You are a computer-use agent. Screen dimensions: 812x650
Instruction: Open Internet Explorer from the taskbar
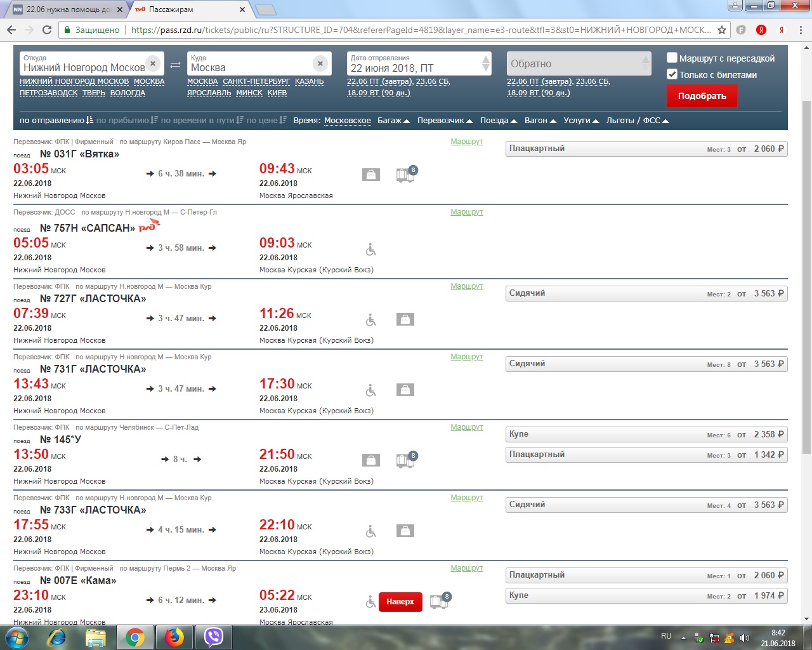[56, 637]
